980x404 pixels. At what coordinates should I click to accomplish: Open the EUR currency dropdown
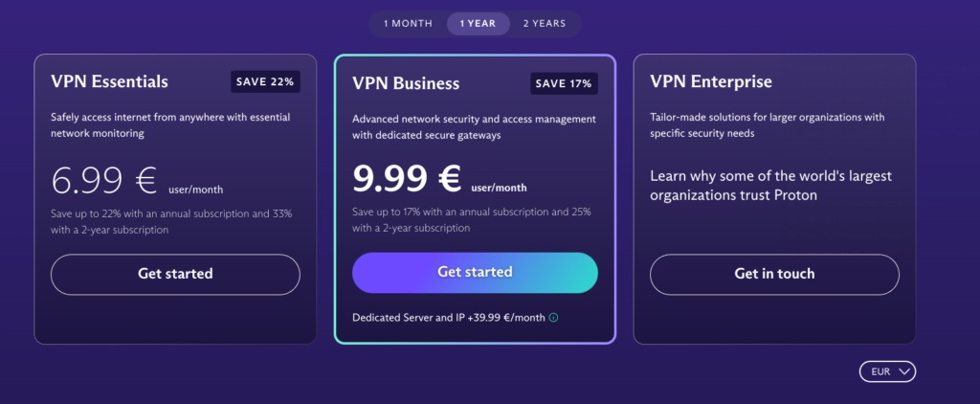pos(887,371)
